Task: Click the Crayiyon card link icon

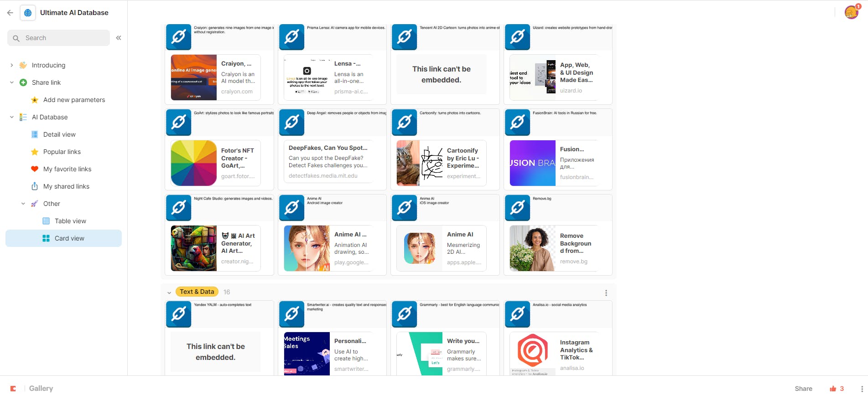Action: 179,36
